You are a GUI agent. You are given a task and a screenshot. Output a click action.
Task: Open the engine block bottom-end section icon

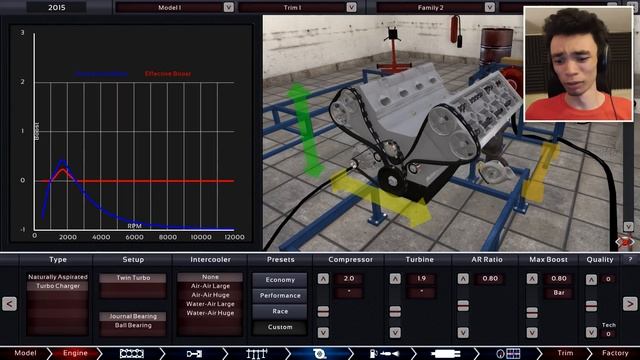click(x=131, y=353)
